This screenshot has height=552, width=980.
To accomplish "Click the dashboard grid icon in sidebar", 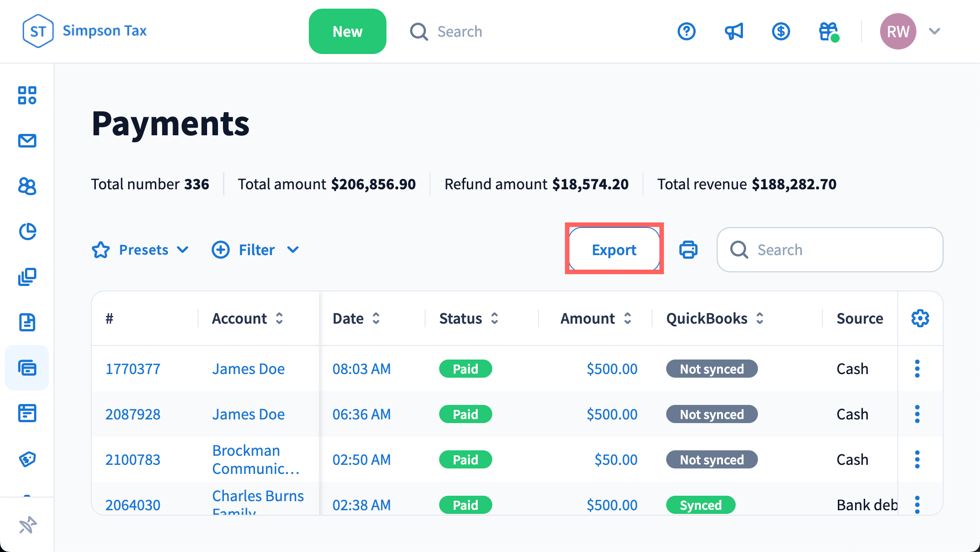I will click(27, 95).
